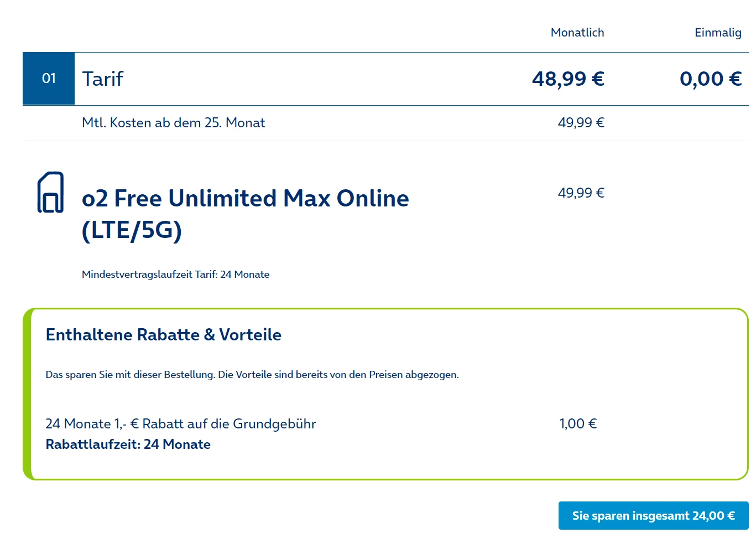Click the Tarif section heading
The image size is (756, 533).
[x=102, y=79]
